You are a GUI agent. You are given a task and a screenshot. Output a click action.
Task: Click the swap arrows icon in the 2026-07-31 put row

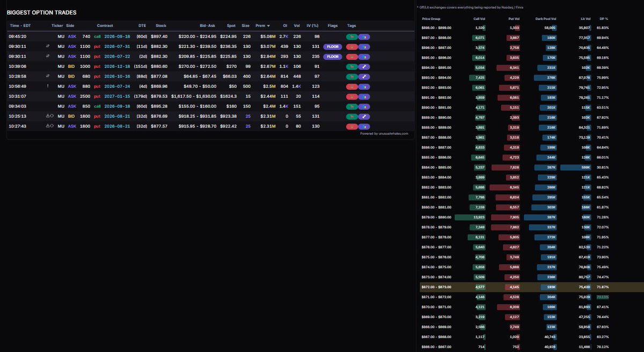tap(48, 47)
